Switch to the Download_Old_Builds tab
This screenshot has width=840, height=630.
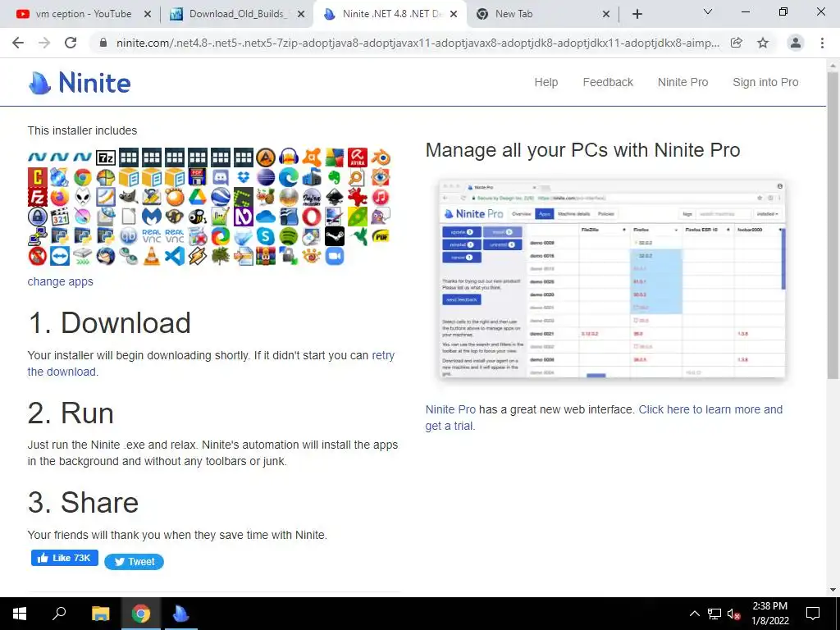point(237,14)
